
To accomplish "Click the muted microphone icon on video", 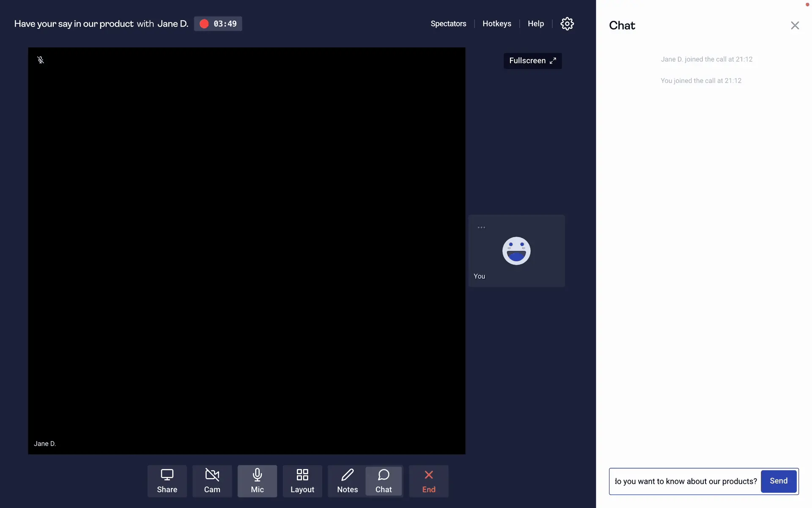I will [x=41, y=60].
